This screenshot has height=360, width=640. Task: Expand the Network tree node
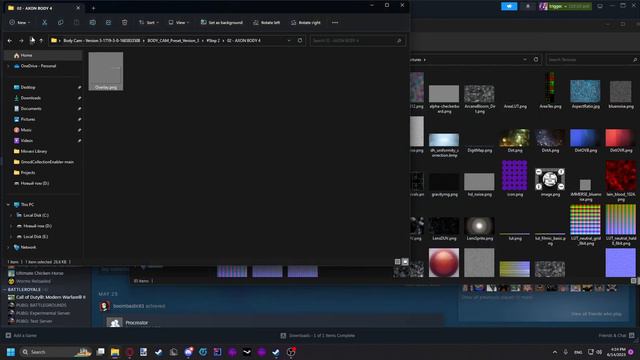9,247
